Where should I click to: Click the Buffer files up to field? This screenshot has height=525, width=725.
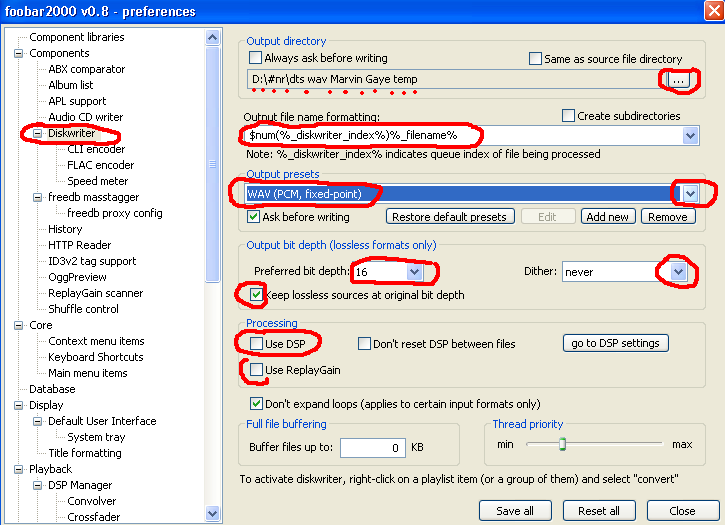pyautogui.click(x=373, y=448)
